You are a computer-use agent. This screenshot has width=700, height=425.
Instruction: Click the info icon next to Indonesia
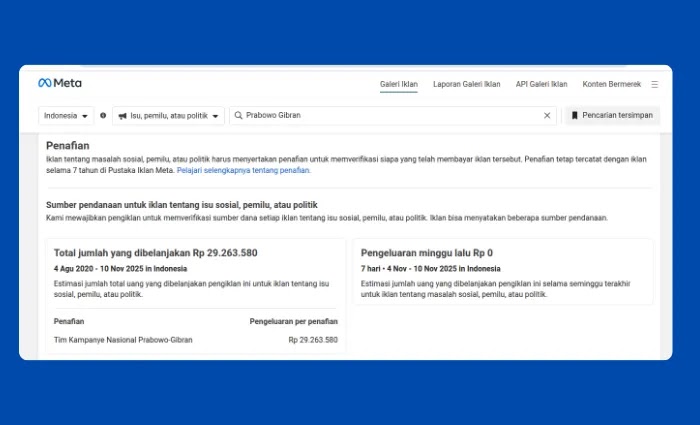tap(103, 115)
